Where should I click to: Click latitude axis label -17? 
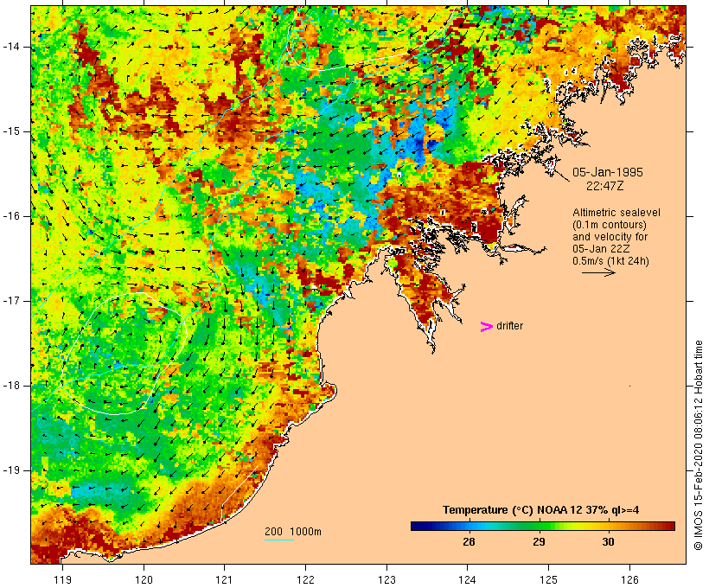tap(11, 301)
